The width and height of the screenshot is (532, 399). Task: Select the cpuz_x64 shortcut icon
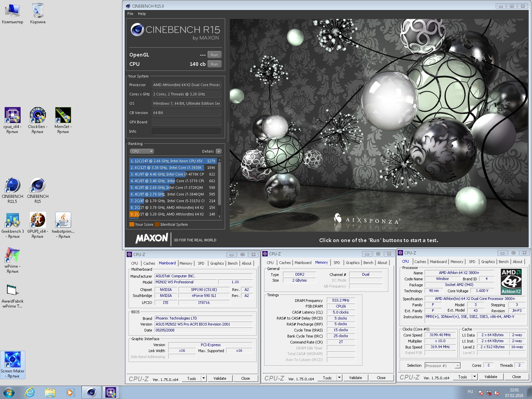[13, 120]
